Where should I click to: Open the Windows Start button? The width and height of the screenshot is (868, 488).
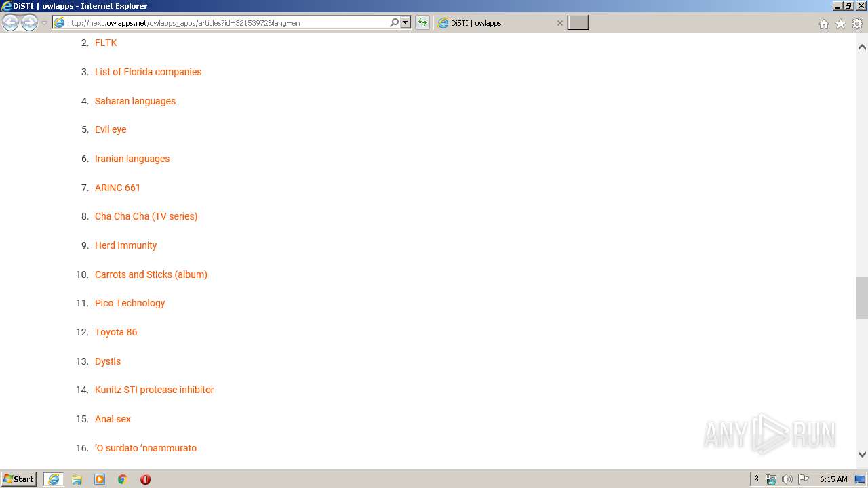coord(19,479)
